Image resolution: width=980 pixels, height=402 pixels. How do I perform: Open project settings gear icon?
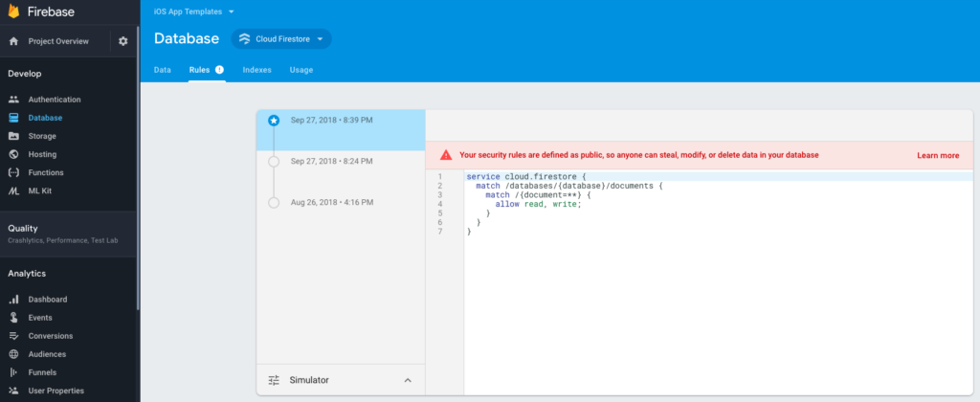click(122, 41)
